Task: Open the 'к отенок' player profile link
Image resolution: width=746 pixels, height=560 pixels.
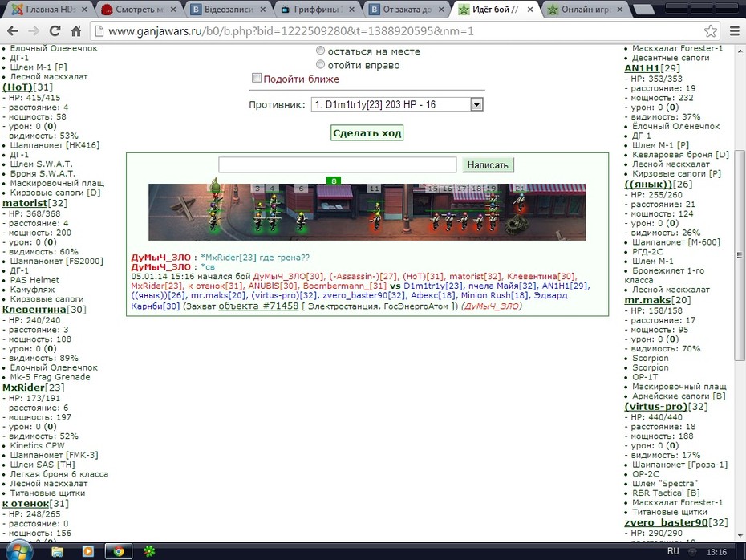Action: pyautogui.click(x=26, y=504)
